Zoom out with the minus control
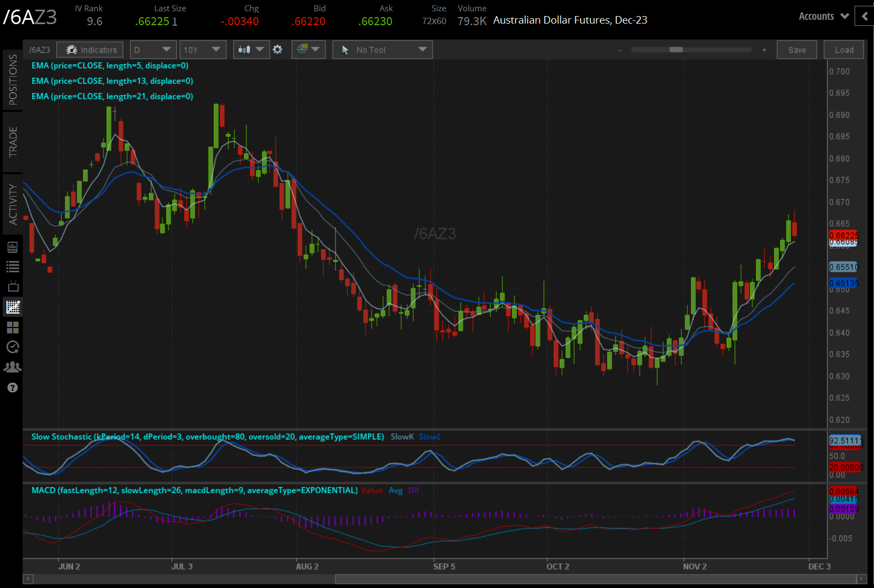 [x=619, y=50]
